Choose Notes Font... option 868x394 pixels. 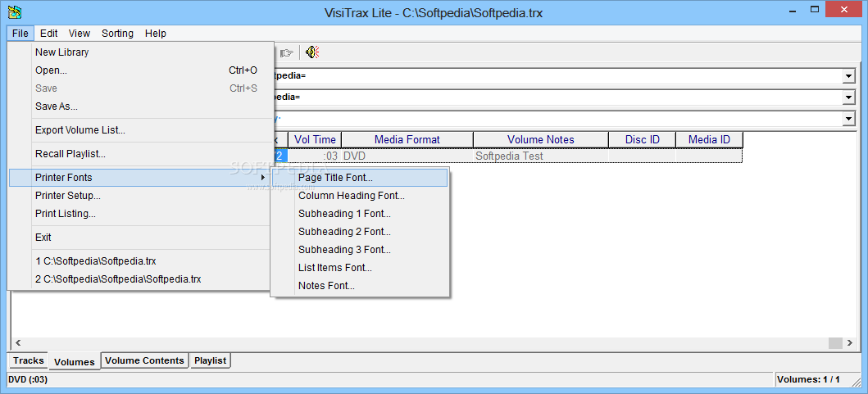tap(360, 286)
